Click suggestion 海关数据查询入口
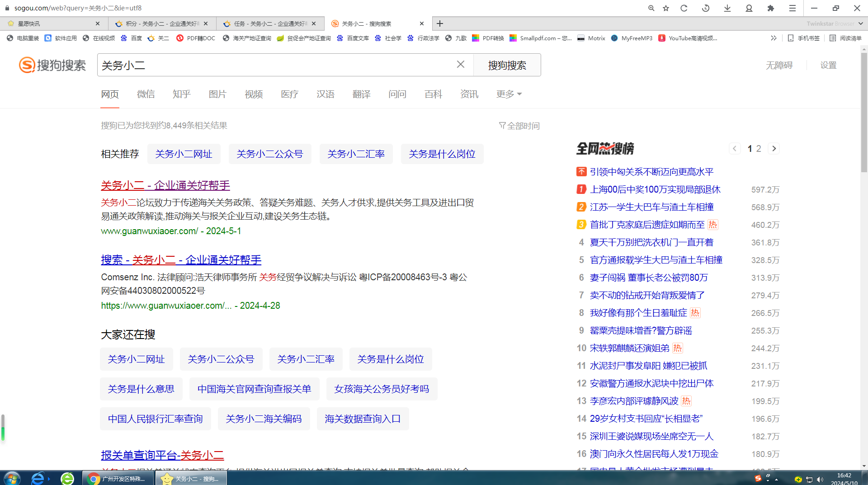The image size is (868, 485). pyautogui.click(x=363, y=419)
